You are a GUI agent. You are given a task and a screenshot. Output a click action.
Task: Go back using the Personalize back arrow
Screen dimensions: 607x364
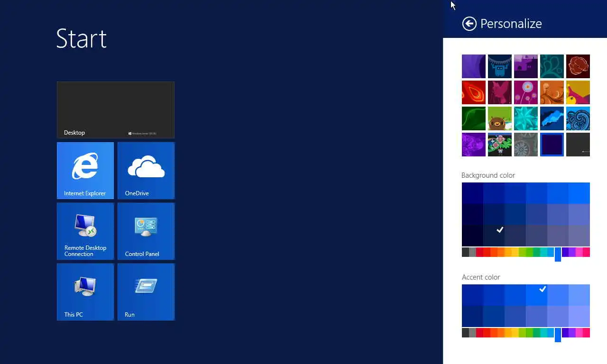click(469, 24)
